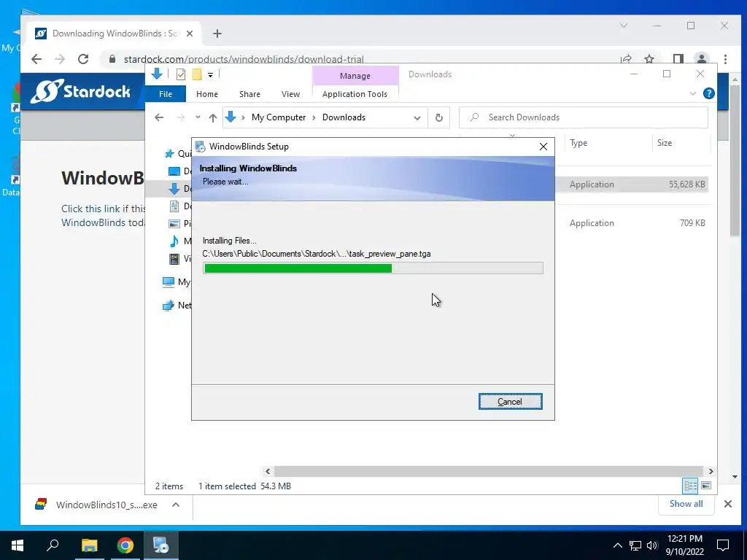Select My Computer in navigation pane
The image size is (747, 560).
point(177,282)
